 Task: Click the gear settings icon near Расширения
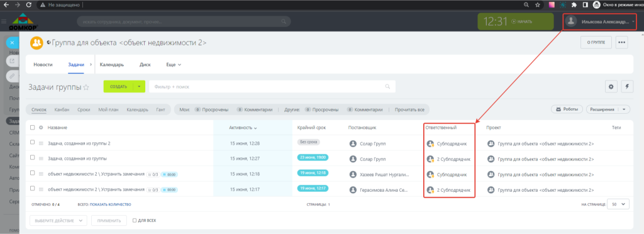(611, 87)
